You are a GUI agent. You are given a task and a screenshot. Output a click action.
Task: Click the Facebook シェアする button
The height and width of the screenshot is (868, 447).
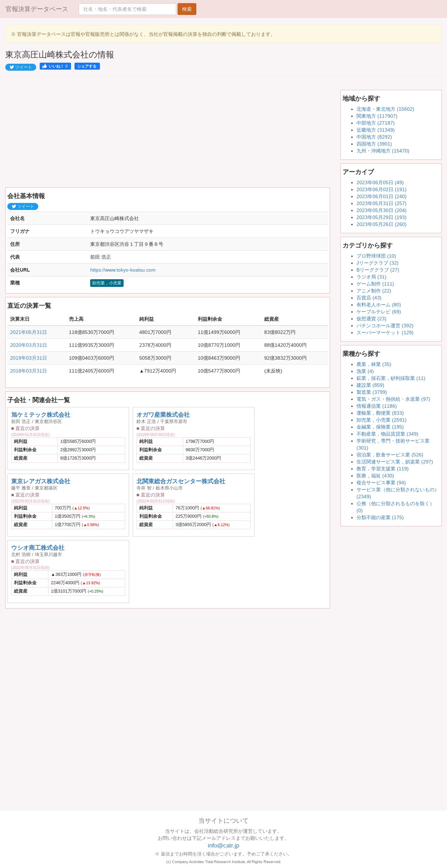87,66
